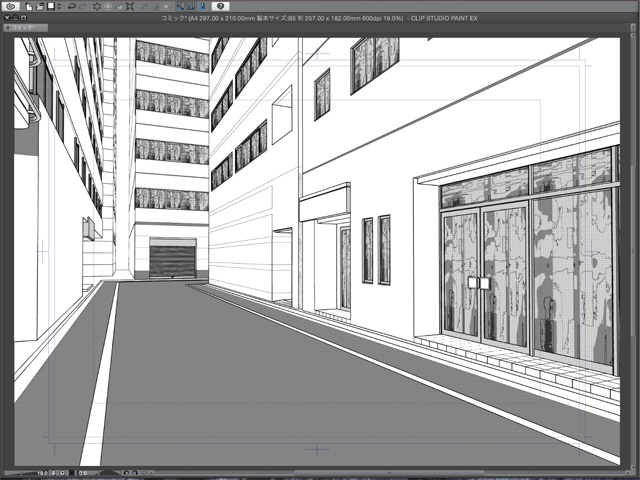This screenshot has height=480, width=640.
Task: Click the Fill bucket icon
Action: pos(119,7)
